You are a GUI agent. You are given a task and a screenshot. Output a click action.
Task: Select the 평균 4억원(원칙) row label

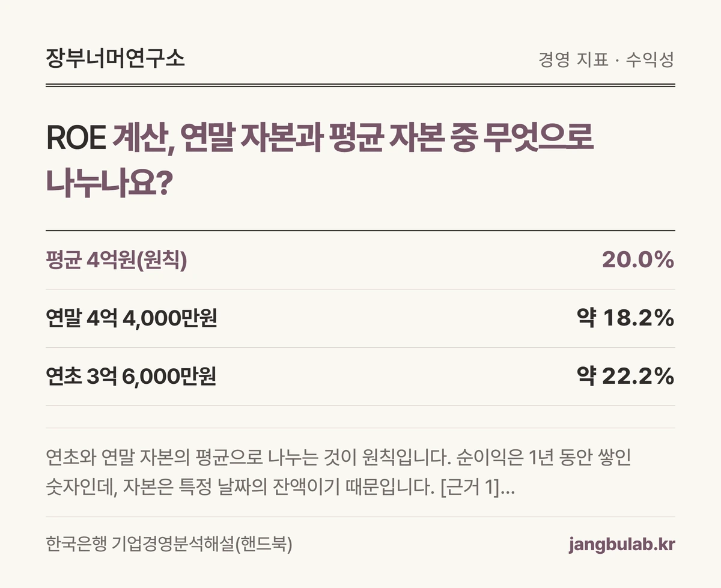(117, 261)
